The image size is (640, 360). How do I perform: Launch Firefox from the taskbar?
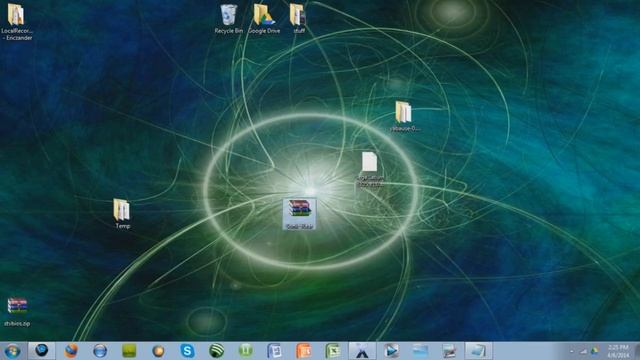71,351
